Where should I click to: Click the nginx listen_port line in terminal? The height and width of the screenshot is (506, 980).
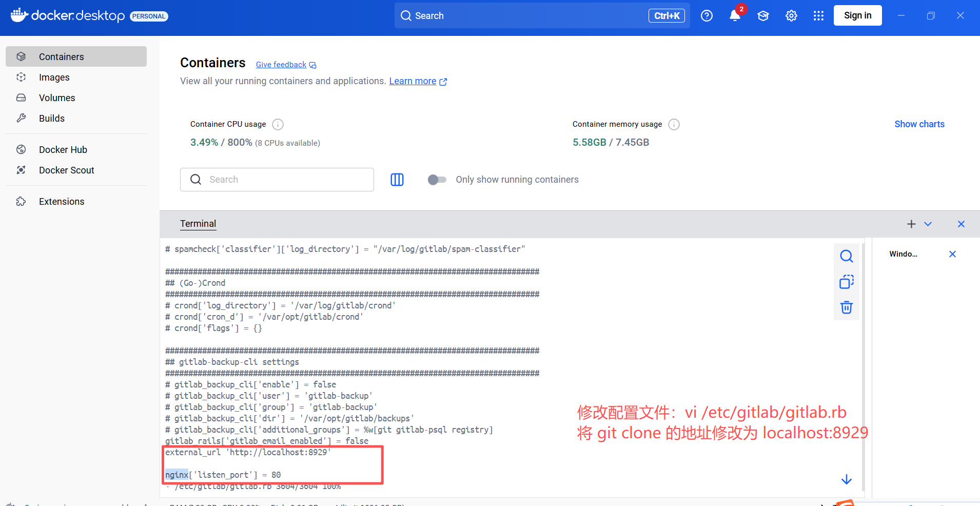point(223,475)
